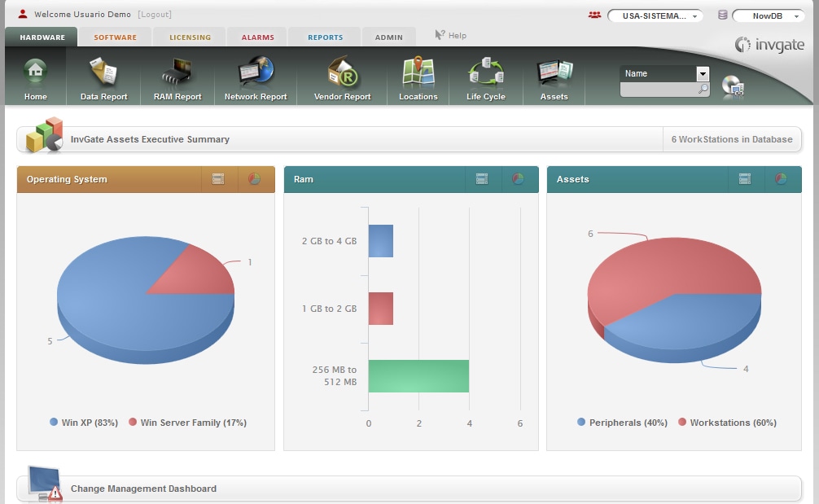Image resolution: width=819 pixels, height=504 pixels.
Task: Open the Name search field dropdown
Action: point(703,73)
